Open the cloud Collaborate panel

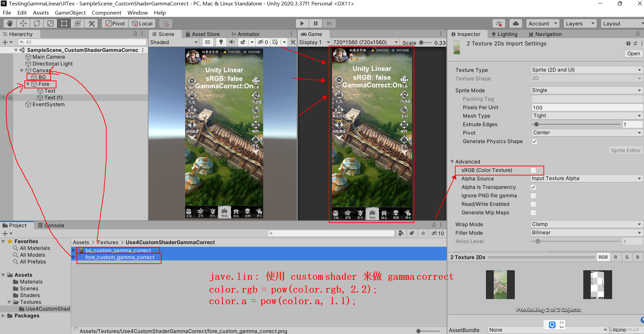click(x=516, y=23)
